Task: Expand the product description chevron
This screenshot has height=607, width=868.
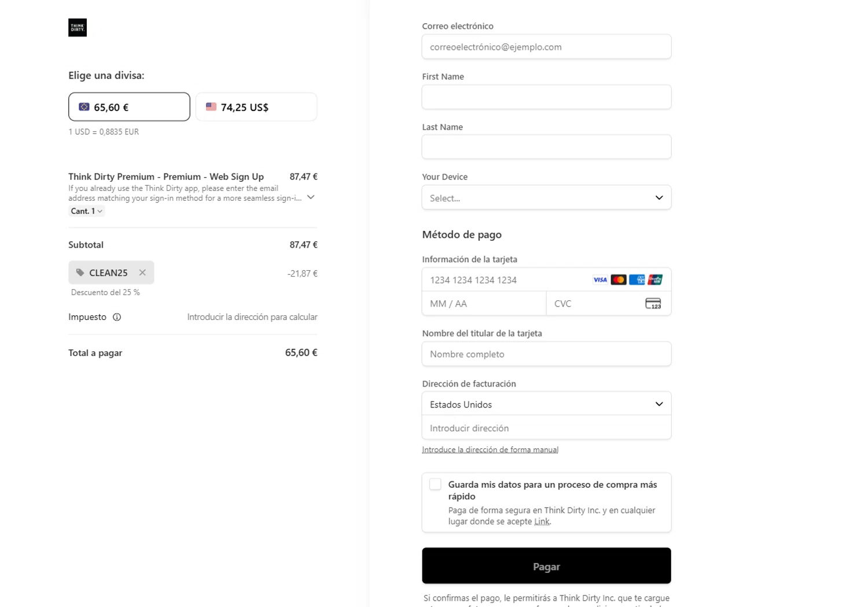Action: [x=311, y=197]
